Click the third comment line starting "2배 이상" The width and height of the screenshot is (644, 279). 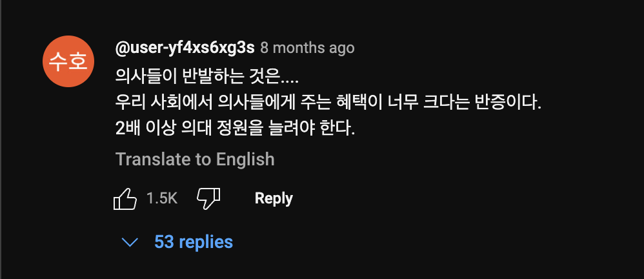[x=236, y=129]
